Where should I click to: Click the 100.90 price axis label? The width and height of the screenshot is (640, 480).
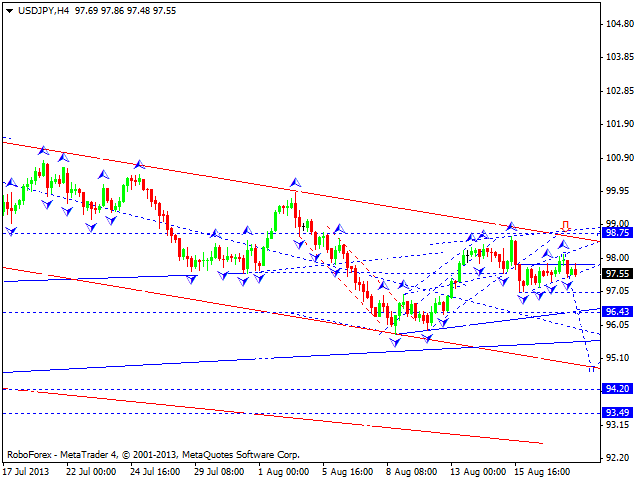[619, 157]
